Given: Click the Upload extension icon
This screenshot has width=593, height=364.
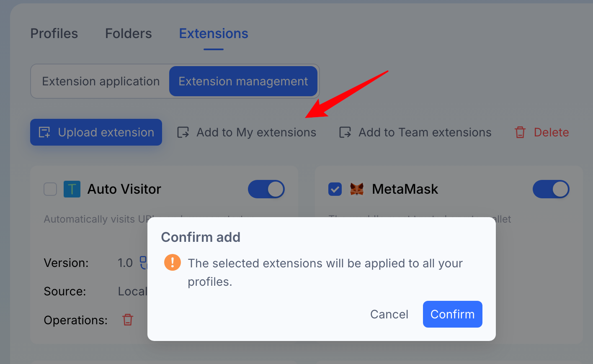Looking at the screenshot, I should pos(44,132).
